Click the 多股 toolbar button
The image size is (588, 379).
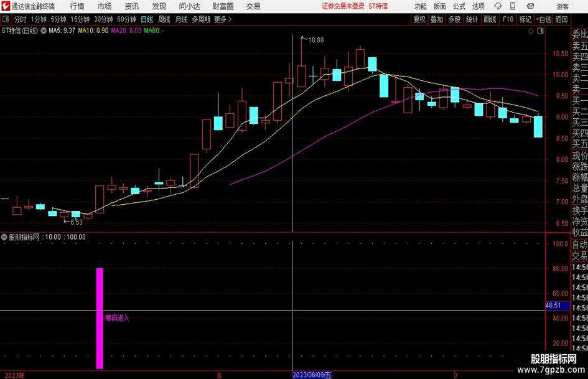click(454, 19)
